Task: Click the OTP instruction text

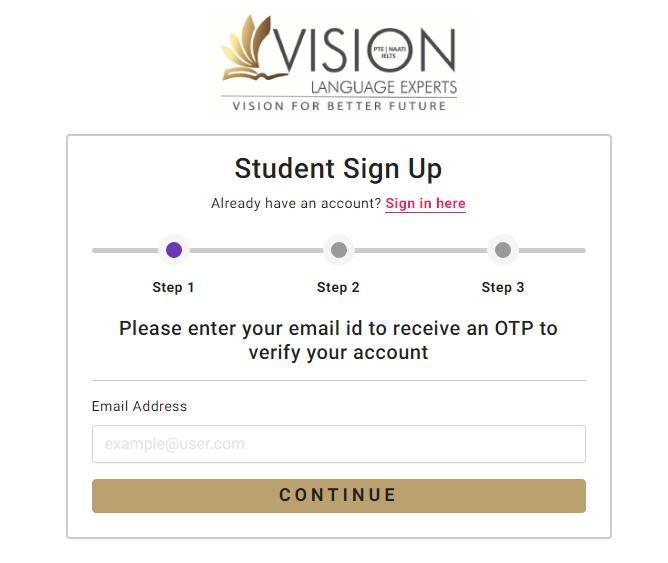Action: click(338, 340)
